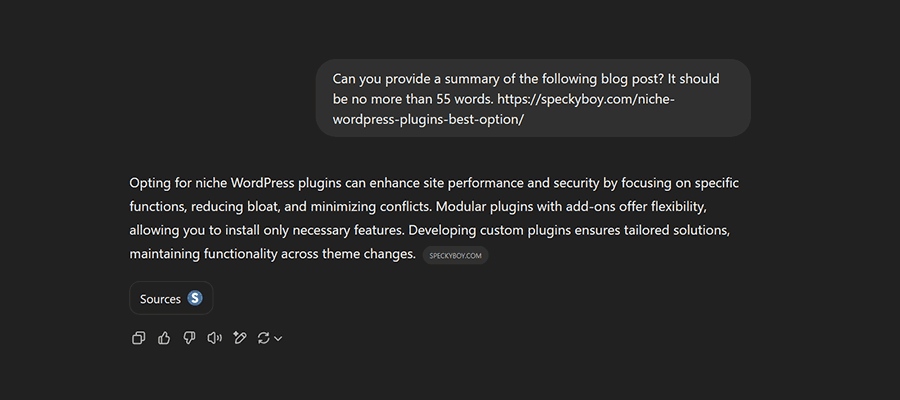Click the sparkle pencil edit icon
Viewport: 900px width, 400px height.
(239, 338)
